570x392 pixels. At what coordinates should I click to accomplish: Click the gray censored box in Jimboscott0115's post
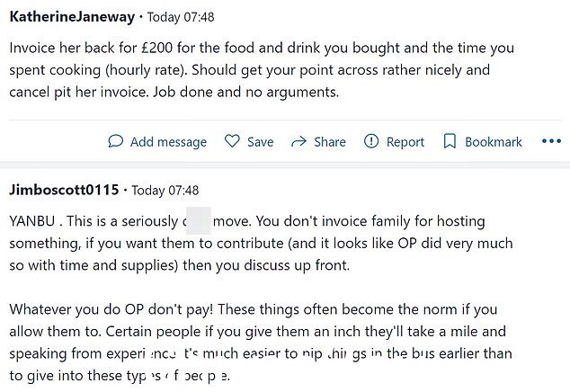tap(199, 221)
